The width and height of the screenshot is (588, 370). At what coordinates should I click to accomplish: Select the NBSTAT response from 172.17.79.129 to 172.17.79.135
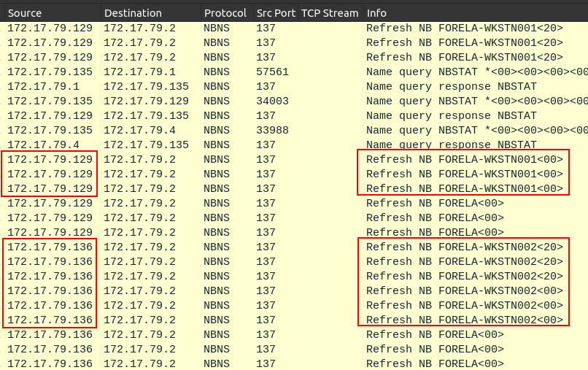pyautogui.click(x=451, y=115)
